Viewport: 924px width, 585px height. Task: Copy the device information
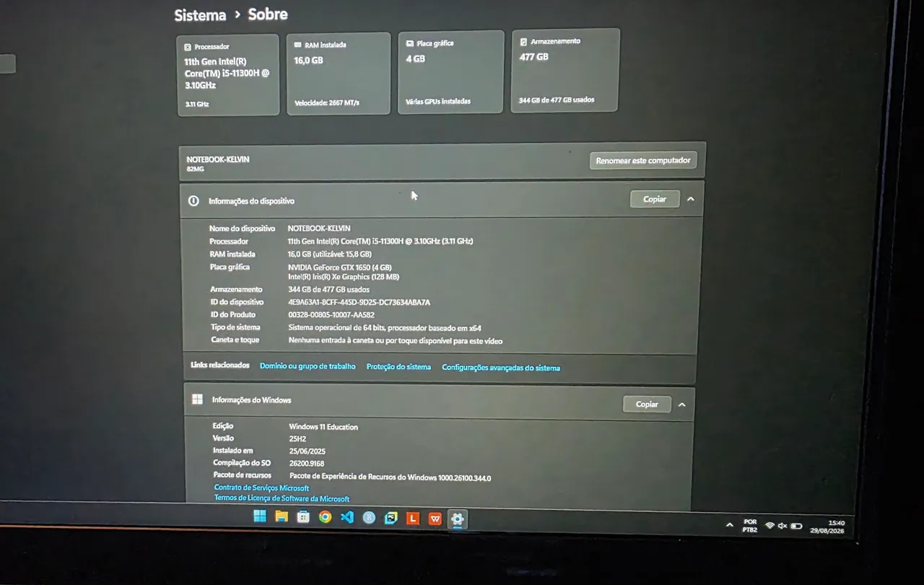coord(655,199)
